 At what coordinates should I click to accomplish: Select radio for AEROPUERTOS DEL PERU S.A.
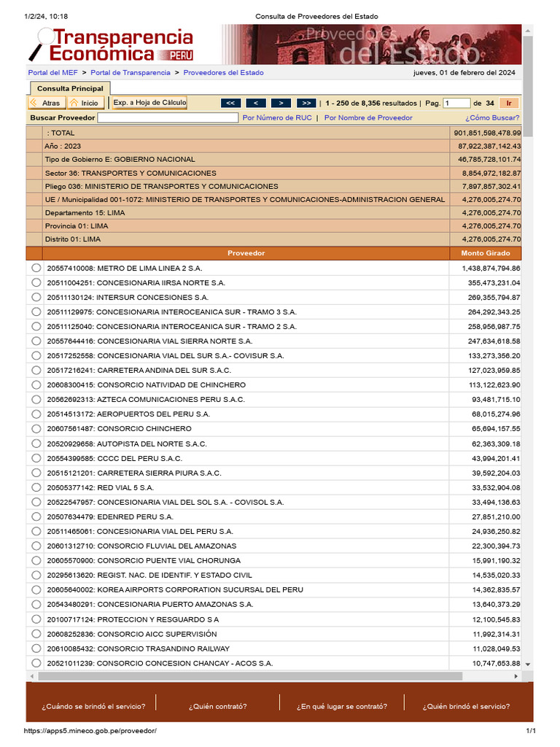36,414
